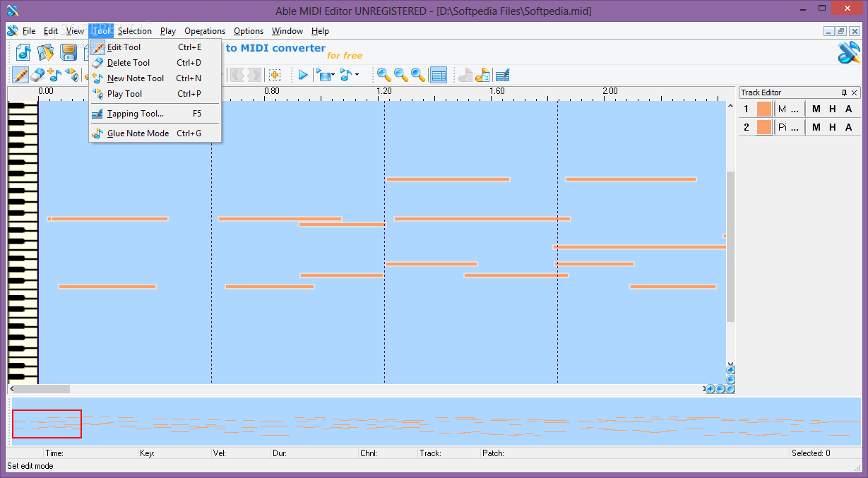Viewport: 868px width, 478px height.
Task: Choose Edit Tool from Tool menu
Action: point(155,47)
